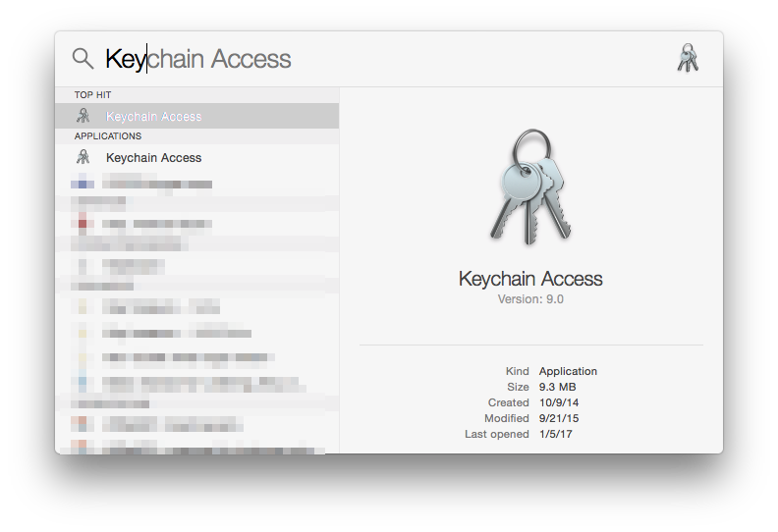The width and height of the screenshot is (778, 532).
Task: Click the small keychain icon in search bar
Action: pos(688,58)
